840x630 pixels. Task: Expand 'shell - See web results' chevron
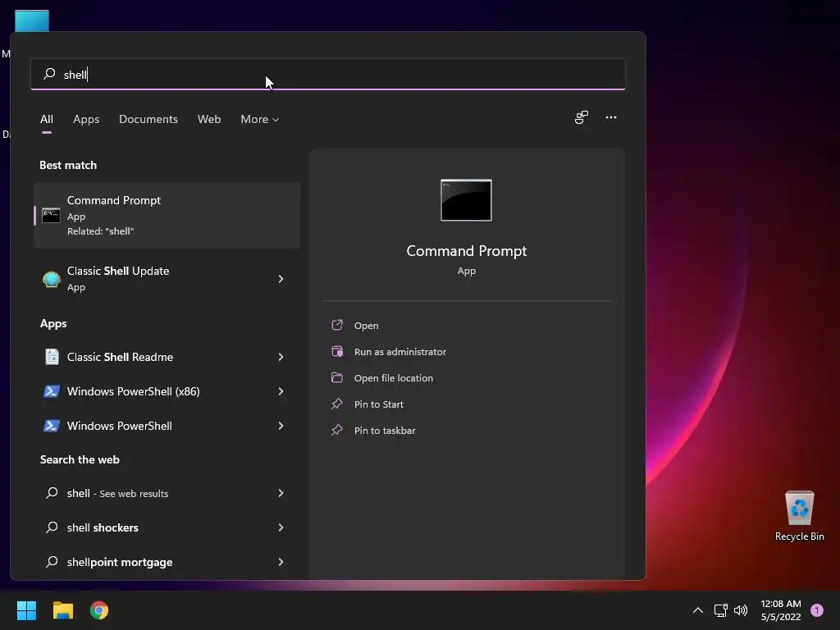tap(281, 493)
